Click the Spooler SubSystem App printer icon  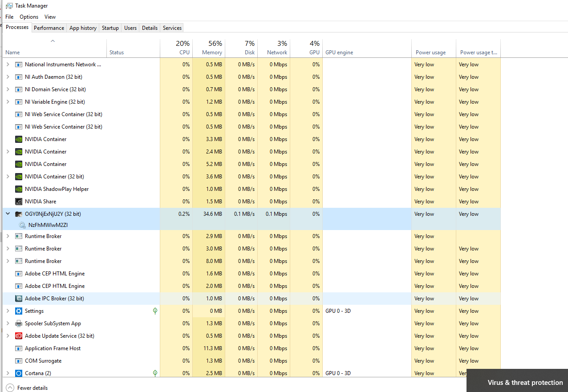click(19, 323)
